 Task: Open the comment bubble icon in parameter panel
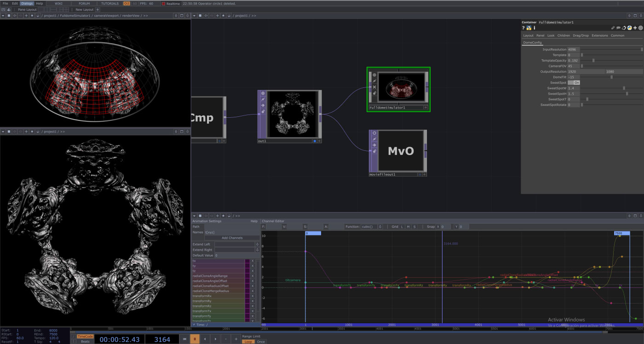[x=619, y=28]
